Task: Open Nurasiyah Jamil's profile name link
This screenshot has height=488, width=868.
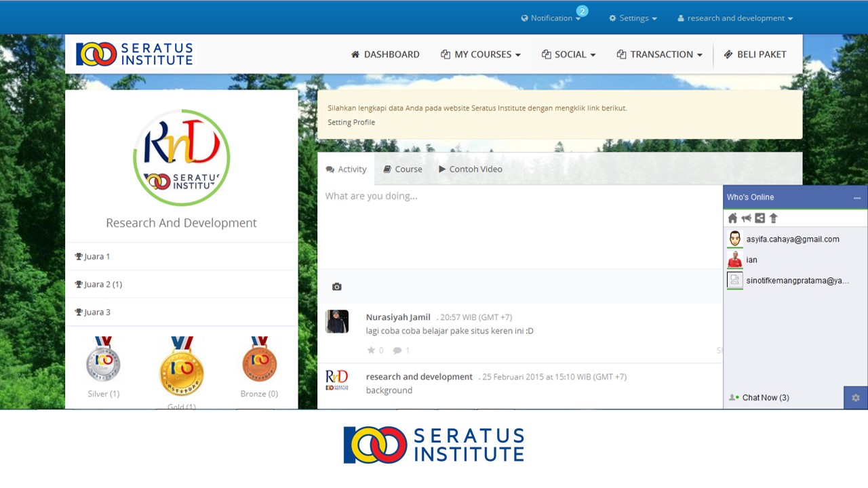Action: tap(398, 317)
